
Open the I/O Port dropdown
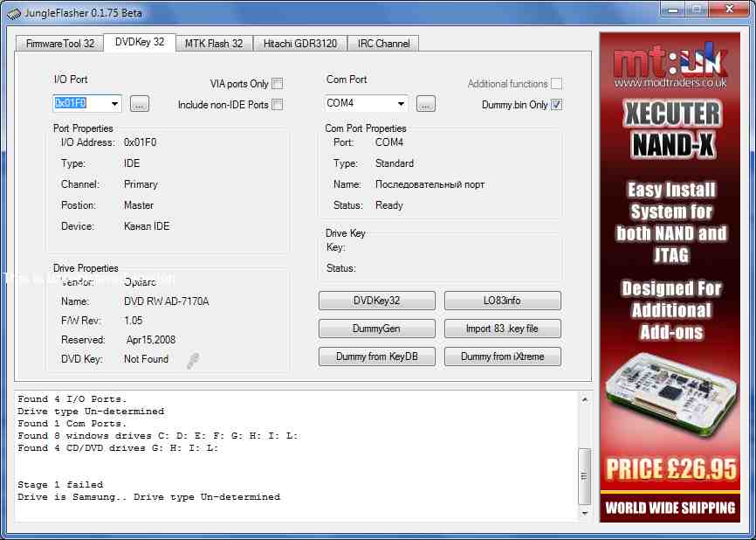115,104
